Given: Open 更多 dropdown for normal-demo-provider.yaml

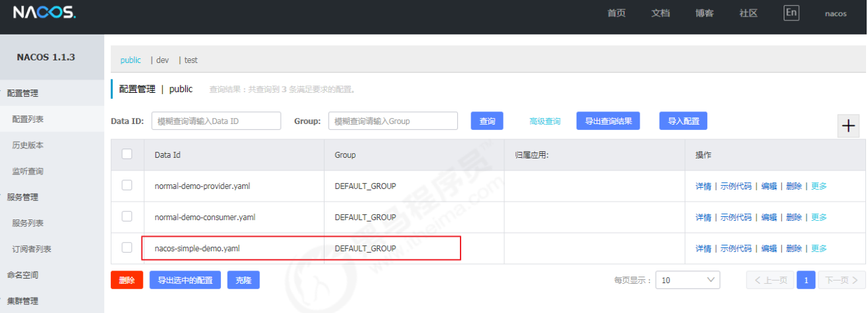Looking at the screenshot, I should [819, 186].
